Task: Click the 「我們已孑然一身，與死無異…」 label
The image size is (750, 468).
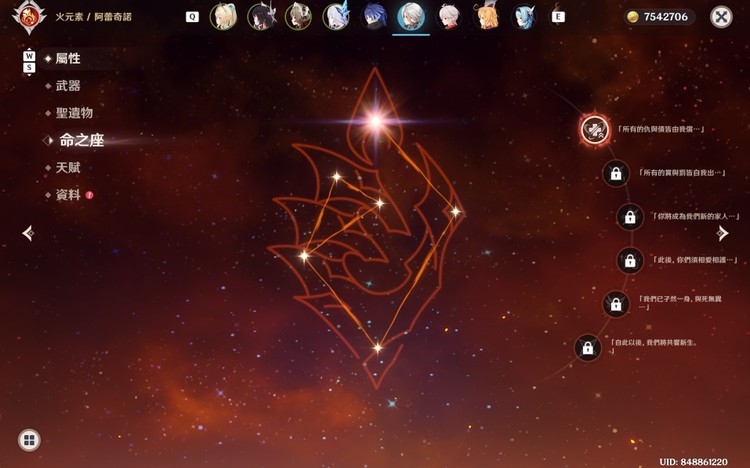Action: point(680,302)
